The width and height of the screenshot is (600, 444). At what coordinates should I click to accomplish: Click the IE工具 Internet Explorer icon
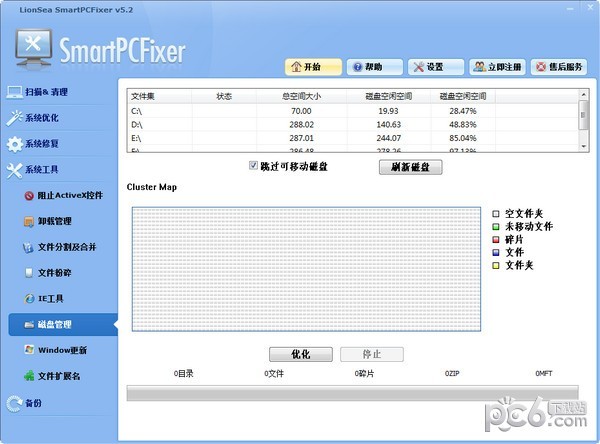click(x=29, y=299)
